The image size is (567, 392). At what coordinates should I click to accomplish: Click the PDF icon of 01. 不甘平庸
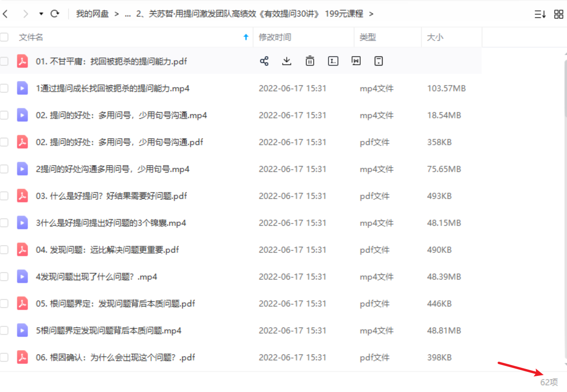[x=22, y=61]
